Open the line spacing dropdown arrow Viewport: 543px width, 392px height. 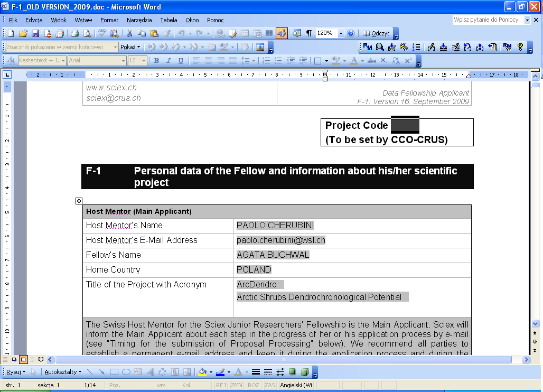point(254,61)
